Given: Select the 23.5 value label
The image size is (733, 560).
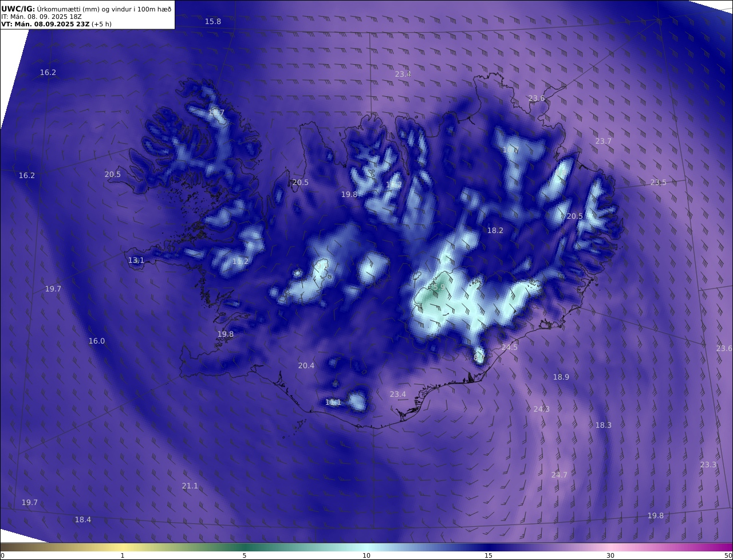Looking at the screenshot, I should pos(659,182).
